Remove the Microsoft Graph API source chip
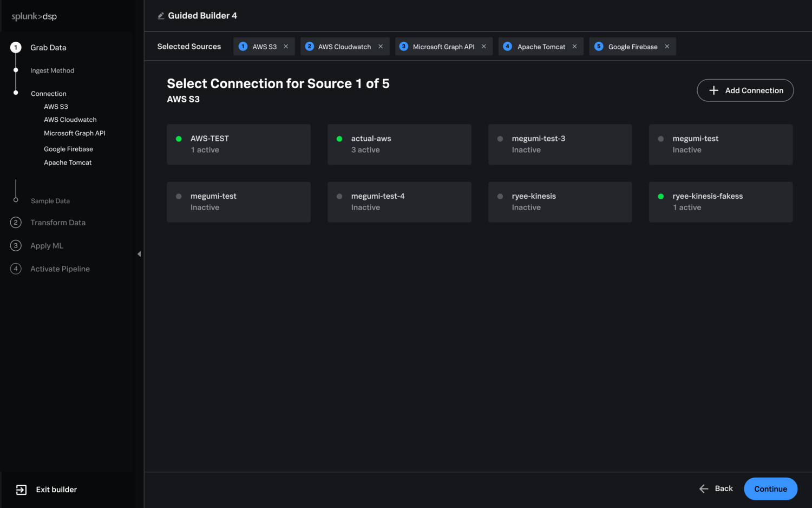Image resolution: width=812 pixels, height=508 pixels. (x=484, y=47)
